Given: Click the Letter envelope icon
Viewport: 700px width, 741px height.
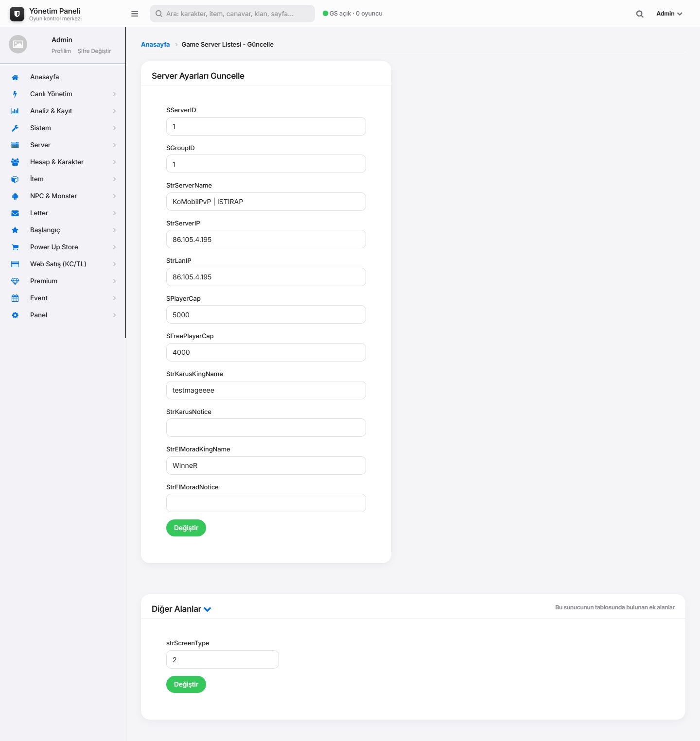Looking at the screenshot, I should 15,213.
